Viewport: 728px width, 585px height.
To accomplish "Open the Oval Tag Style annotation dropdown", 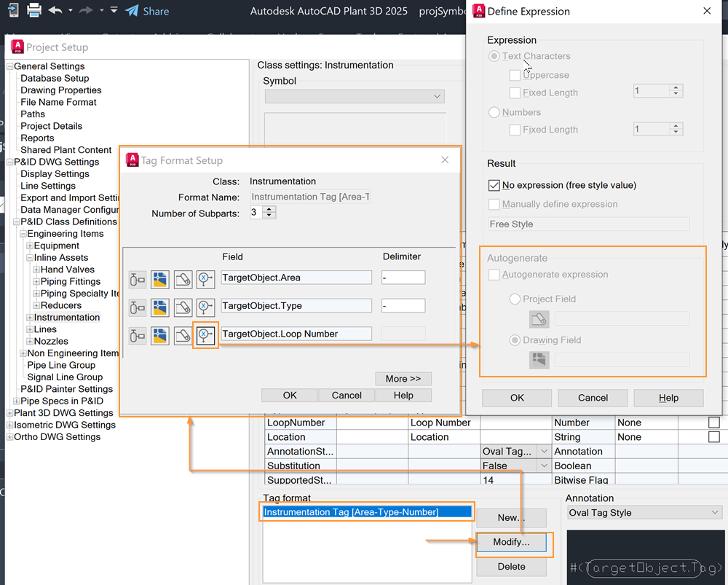I will click(644, 513).
